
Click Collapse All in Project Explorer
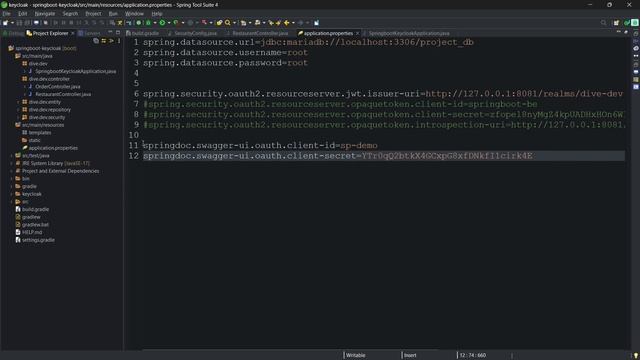click(x=96, y=41)
